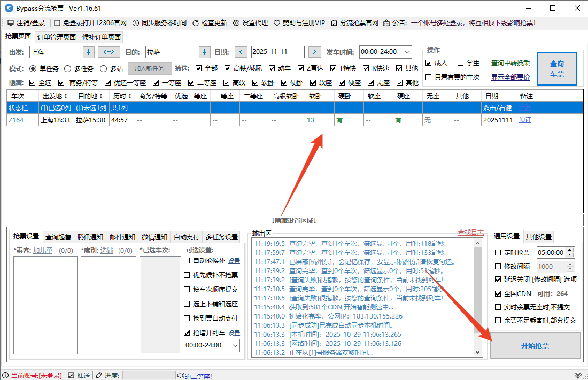
Task: Open 设置代理 proxy settings
Action: click(x=250, y=23)
